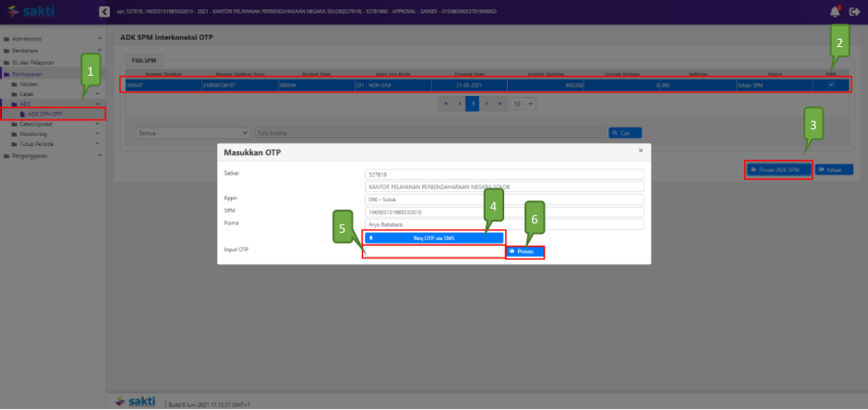
Task: Toggle the Pilih checkbox on SPM row
Action: coord(831,84)
